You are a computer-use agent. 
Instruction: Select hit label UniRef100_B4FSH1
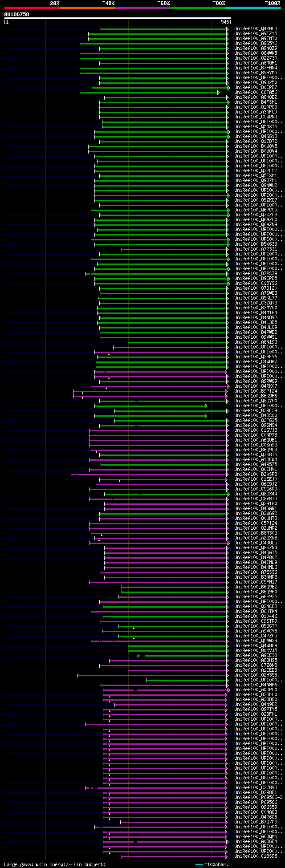click(256, 102)
